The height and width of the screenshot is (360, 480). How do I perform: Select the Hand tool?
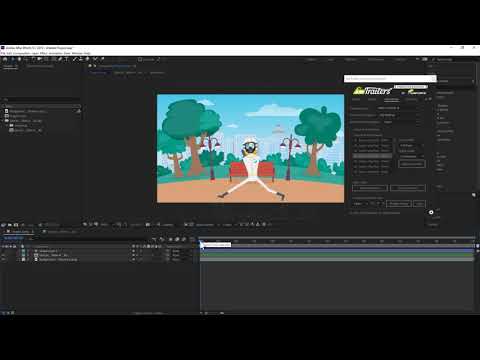tap(19, 59)
